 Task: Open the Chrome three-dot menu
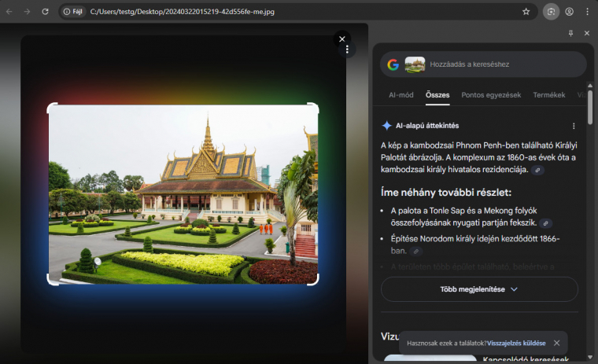(587, 12)
